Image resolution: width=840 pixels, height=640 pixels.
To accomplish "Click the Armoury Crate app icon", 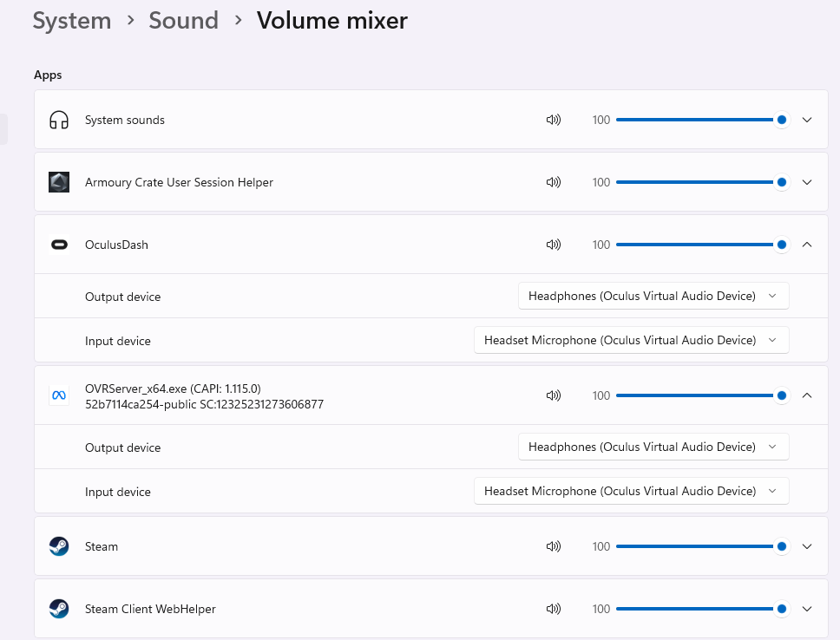I will pos(59,182).
